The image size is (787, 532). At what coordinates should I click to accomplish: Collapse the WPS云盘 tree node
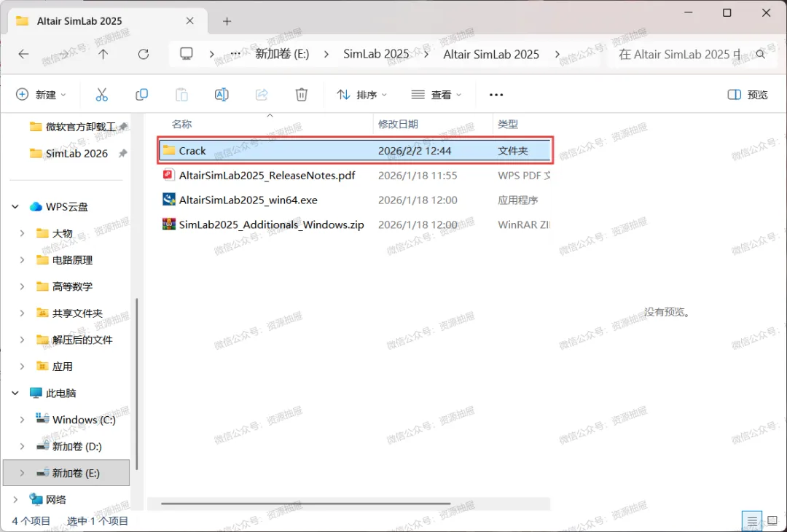(15, 207)
